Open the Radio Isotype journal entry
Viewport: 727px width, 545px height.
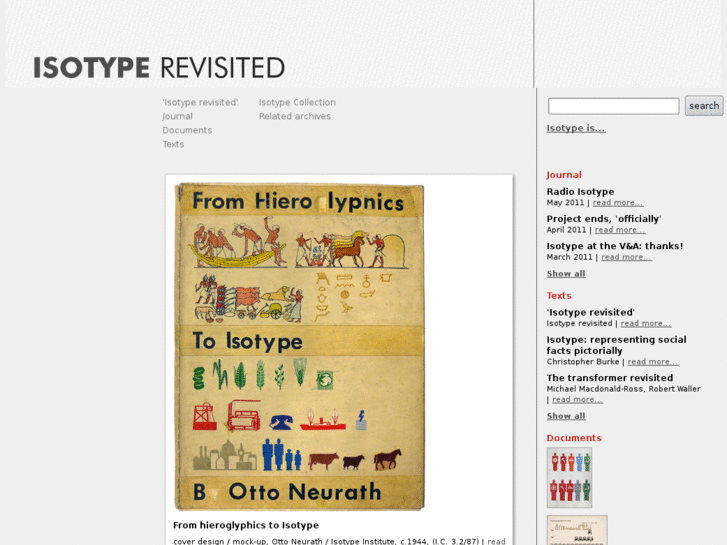pyautogui.click(x=580, y=192)
